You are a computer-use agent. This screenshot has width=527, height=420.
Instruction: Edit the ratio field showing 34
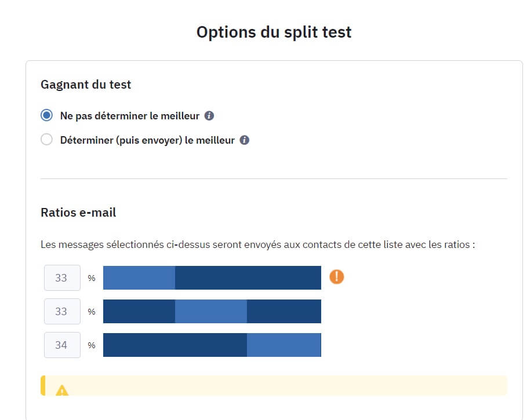point(62,345)
